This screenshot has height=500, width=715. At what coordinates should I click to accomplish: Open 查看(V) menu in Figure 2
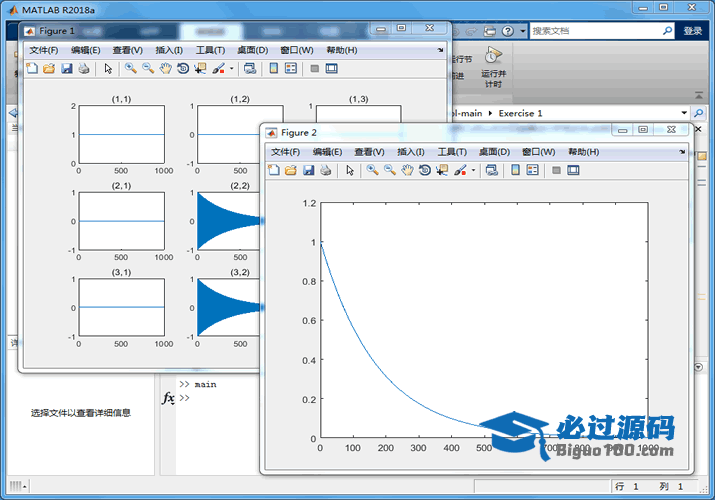click(x=369, y=152)
